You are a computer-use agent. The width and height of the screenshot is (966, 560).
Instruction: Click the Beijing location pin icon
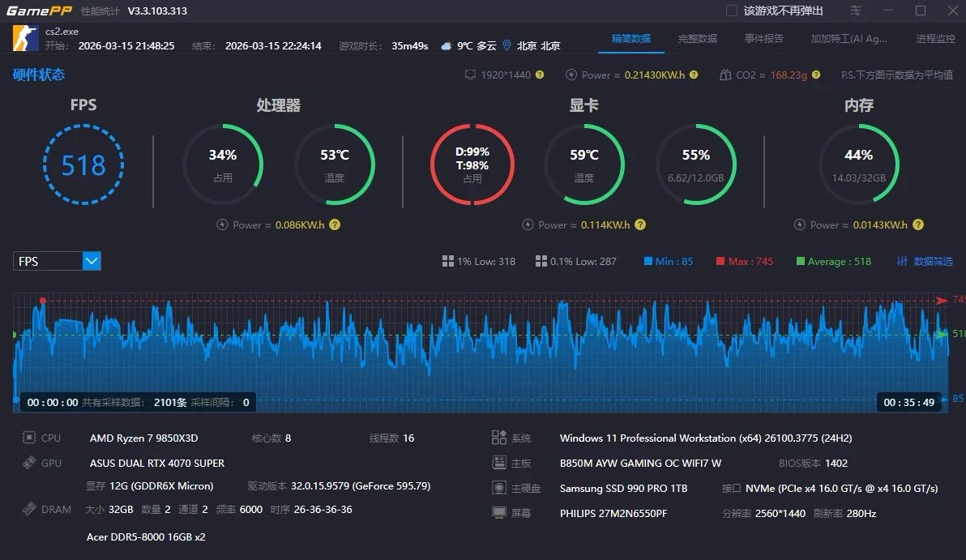point(507,45)
